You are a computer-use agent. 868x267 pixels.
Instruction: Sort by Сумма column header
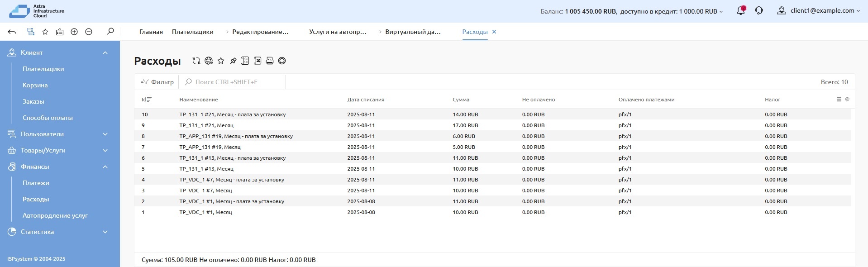[x=461, y=100]
